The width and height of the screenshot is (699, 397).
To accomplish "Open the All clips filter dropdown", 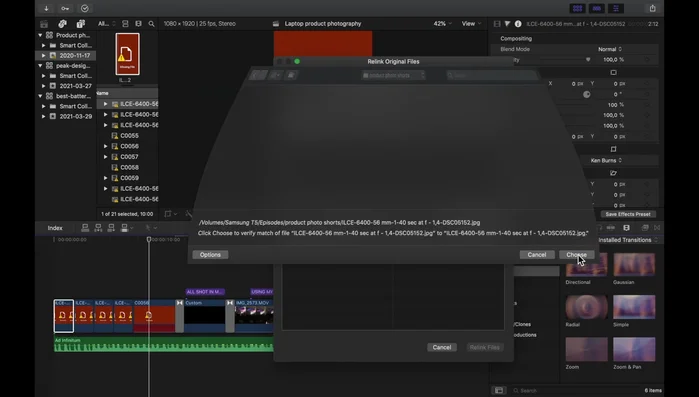I will [x=107, y=24].
